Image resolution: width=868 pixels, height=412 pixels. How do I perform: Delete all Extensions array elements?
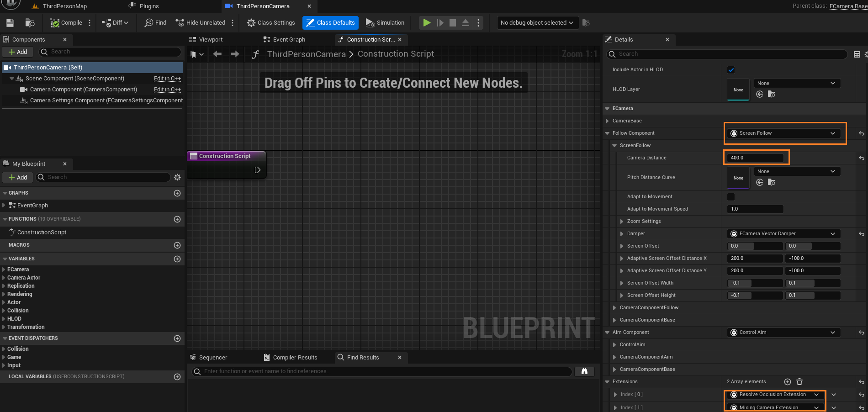(x=799, y=382)
